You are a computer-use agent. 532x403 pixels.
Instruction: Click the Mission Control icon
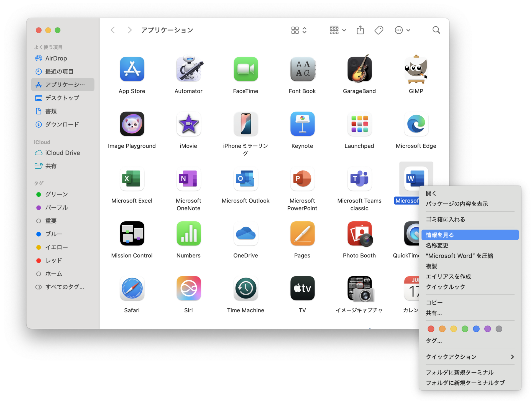132,234
